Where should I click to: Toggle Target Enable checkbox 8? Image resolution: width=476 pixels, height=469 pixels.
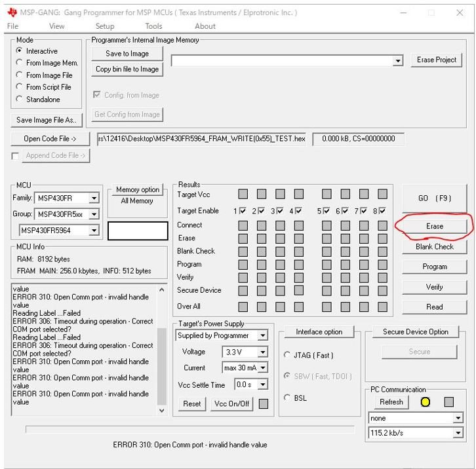pos(382,210)
